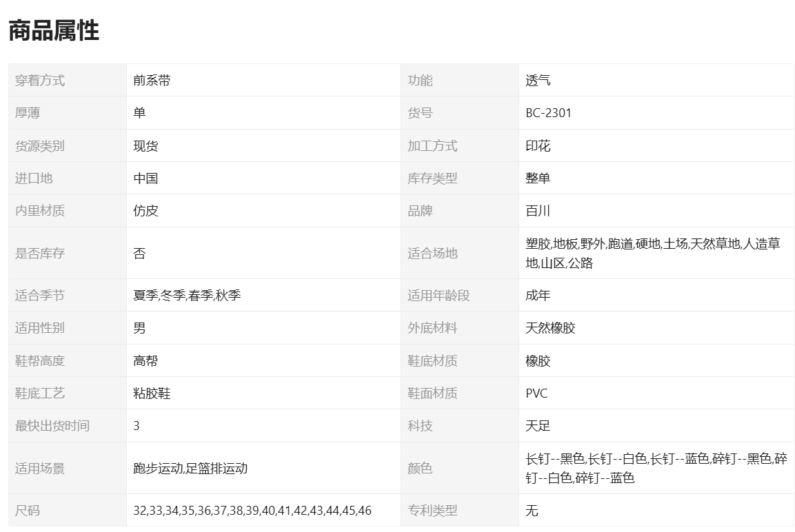
Task: Click the 适用年龄段 value 成年
Action: coord(538,296)
